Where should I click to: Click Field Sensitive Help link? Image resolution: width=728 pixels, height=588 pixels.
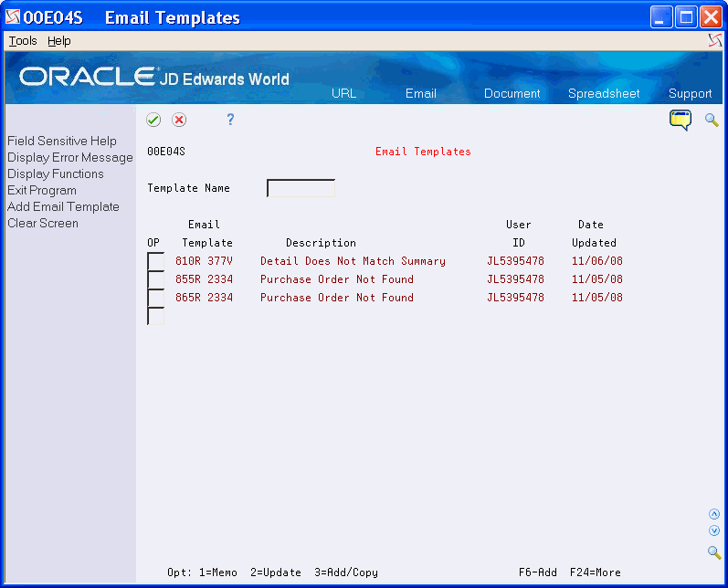tap(62, 141)
